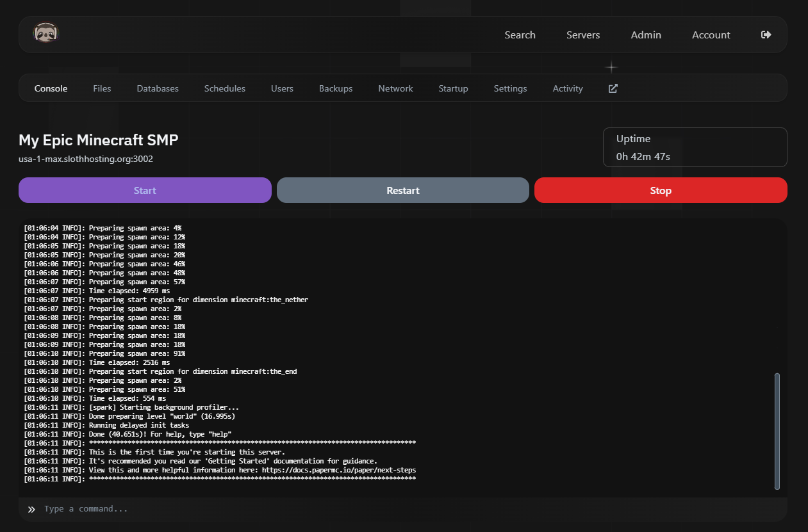Sign out using the logout arrow icon
Viewport: 808px width, 532px height.
pyautogui.click(x=766, y=35)
